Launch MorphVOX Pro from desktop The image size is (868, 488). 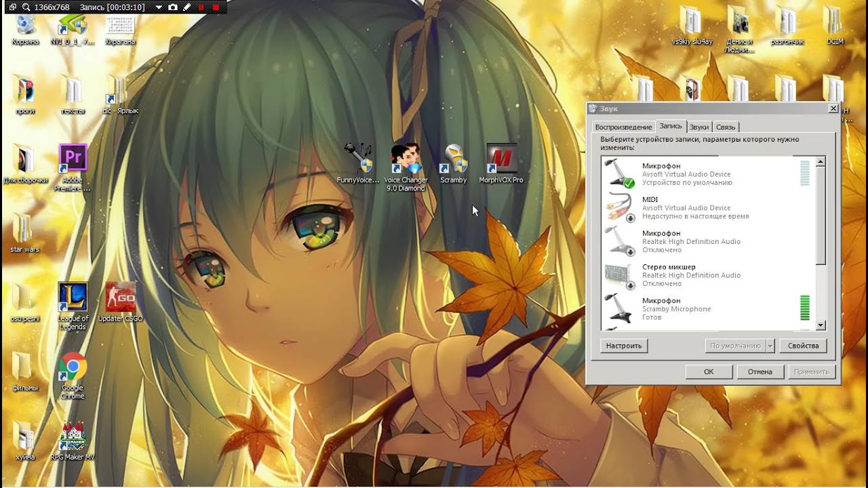[x=501, y=163]
